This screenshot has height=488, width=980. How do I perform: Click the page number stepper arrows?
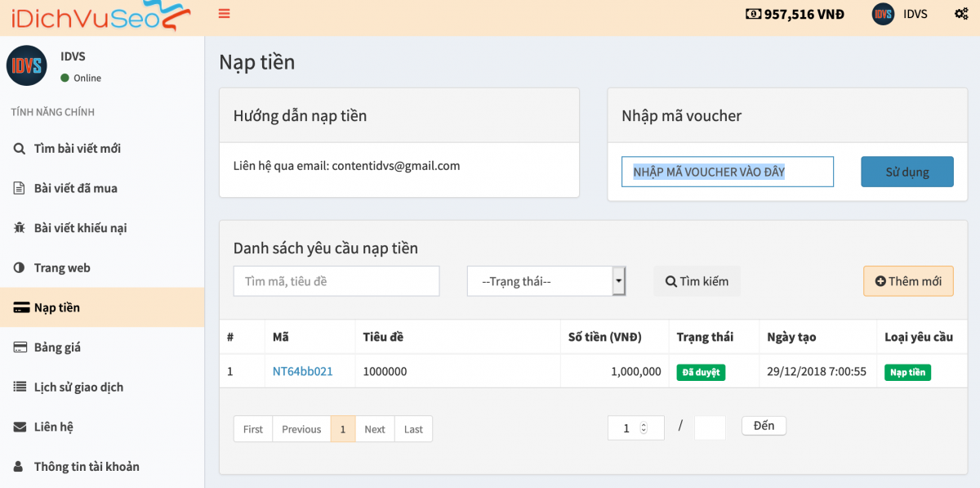644,428
